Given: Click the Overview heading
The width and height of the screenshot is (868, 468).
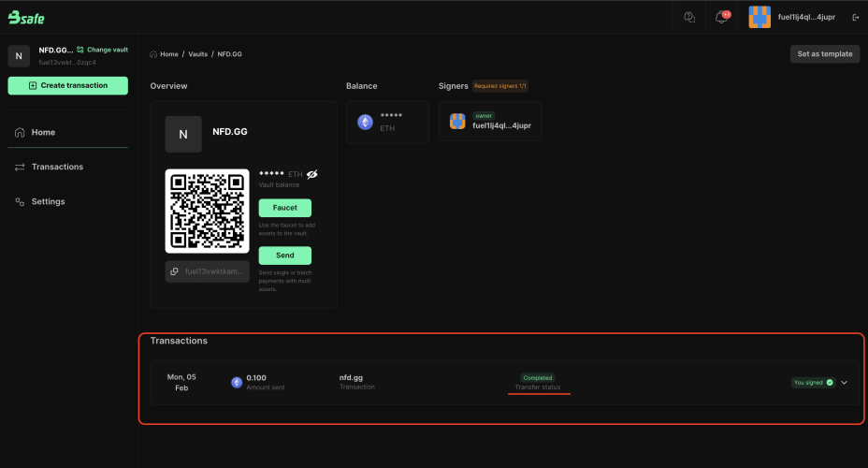Looking at the screenshot, I should tap(169, 86).
